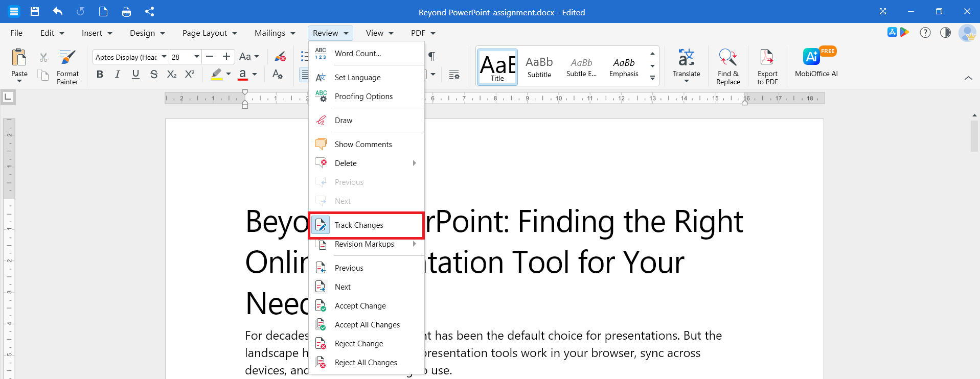Open Find & Replace
Image resolution: width=980 pixels, height=379 pixels.
[728, 67]
